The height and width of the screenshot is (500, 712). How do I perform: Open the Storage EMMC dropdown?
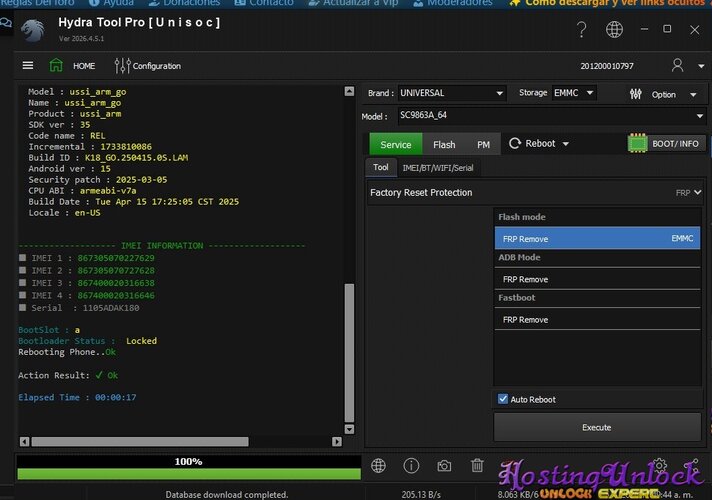click(575, 93)
